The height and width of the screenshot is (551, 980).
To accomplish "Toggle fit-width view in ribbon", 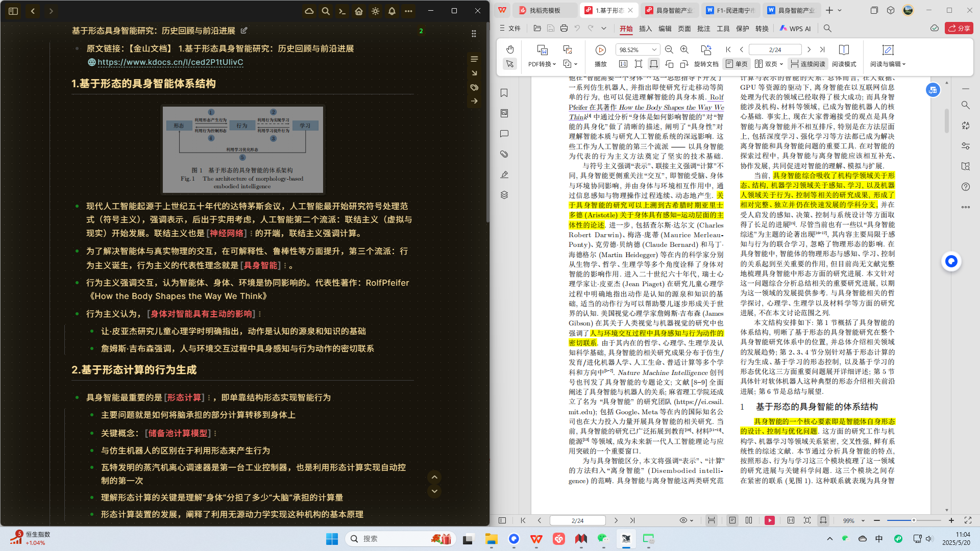I will (653, 64).
